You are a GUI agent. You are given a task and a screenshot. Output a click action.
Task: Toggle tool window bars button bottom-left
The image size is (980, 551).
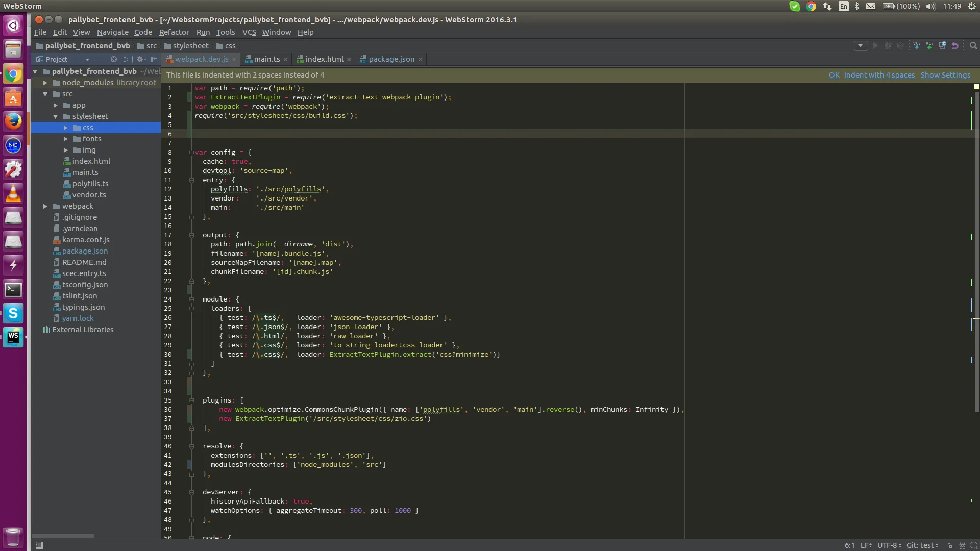[39, 545]
